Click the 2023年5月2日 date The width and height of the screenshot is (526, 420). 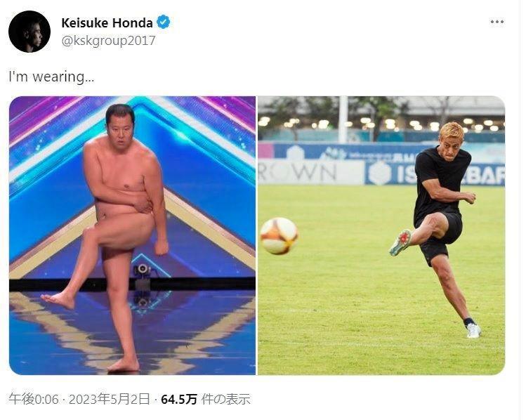click(109, 399)
